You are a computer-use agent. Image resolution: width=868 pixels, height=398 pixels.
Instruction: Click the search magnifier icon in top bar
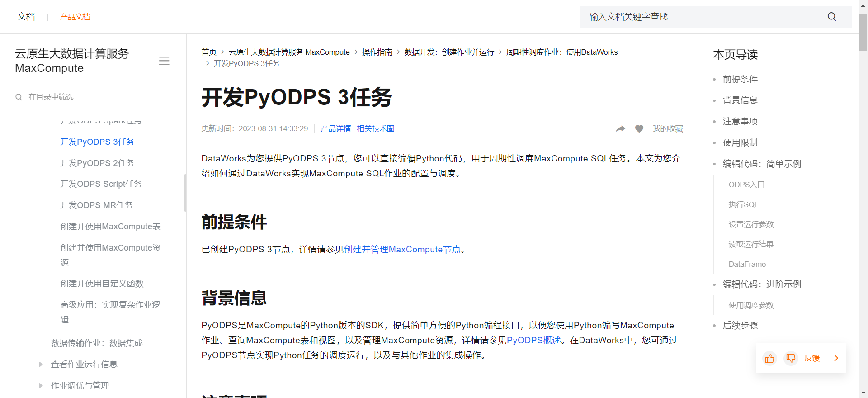832,17
